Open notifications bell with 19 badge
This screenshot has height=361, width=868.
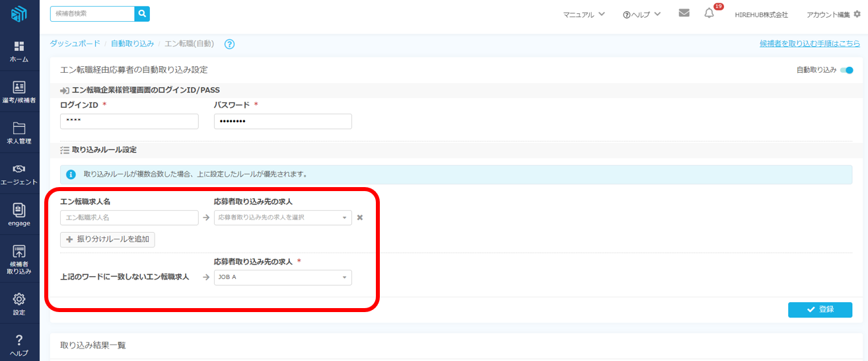point(709,13)
